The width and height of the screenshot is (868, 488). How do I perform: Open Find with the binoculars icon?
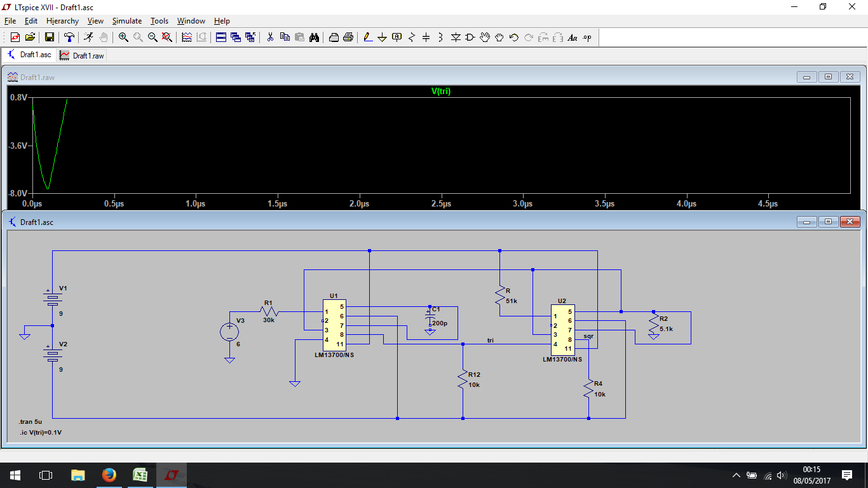(314, 37)
